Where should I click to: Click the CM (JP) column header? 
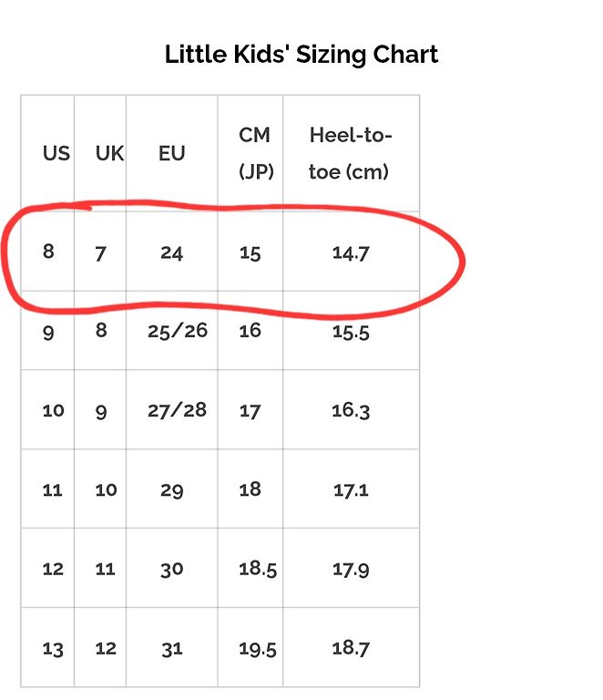tap(254, 153)
